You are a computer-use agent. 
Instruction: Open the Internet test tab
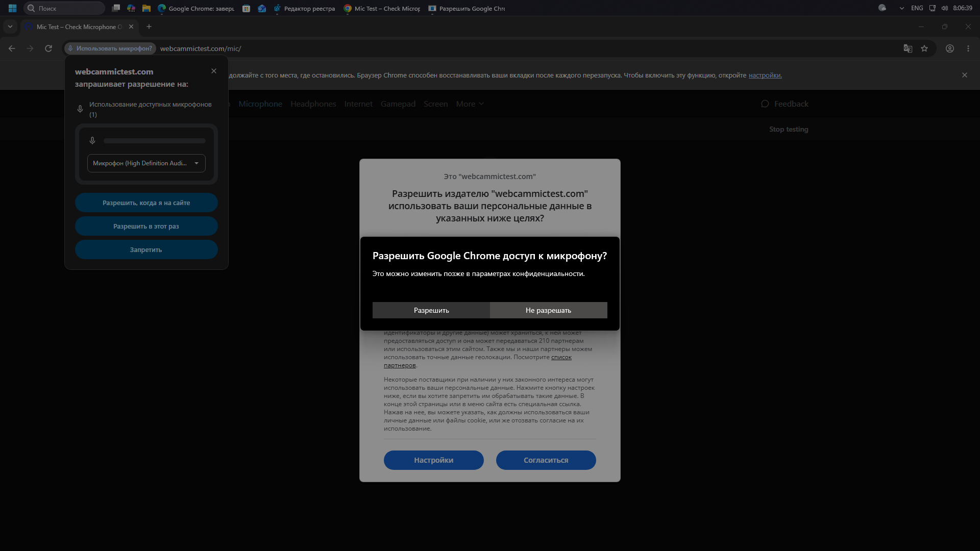(358, 104)
